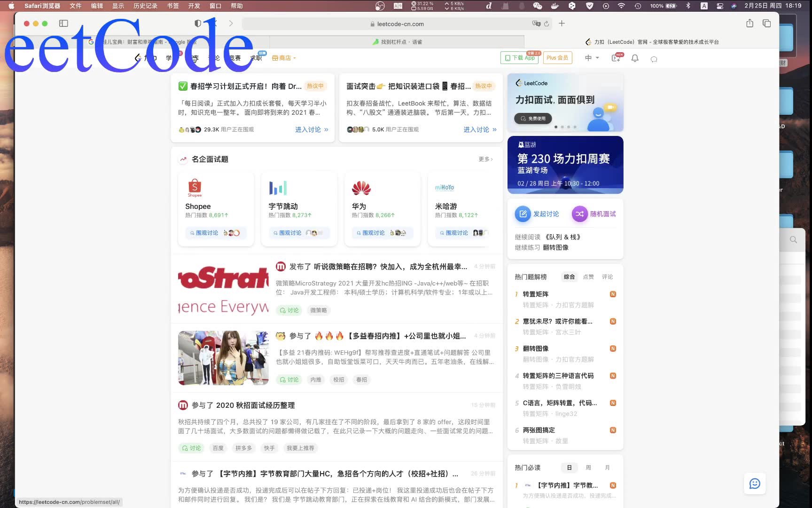Viewport: 812px width, 508px height.
Task: Select the 综合 ranking filter
Action: [569, 277]
